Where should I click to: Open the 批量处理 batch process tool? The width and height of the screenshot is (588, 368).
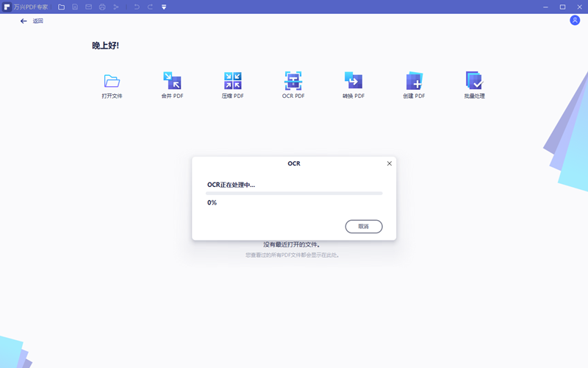(474, 81)
